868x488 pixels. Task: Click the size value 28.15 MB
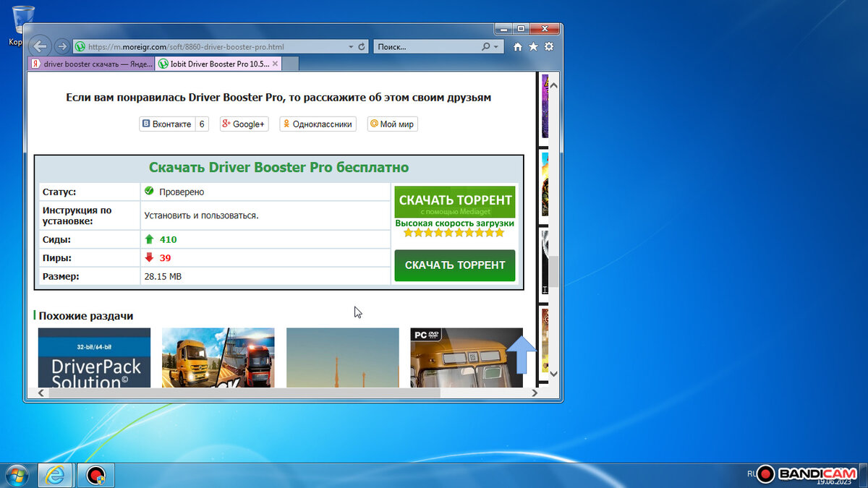163,276
